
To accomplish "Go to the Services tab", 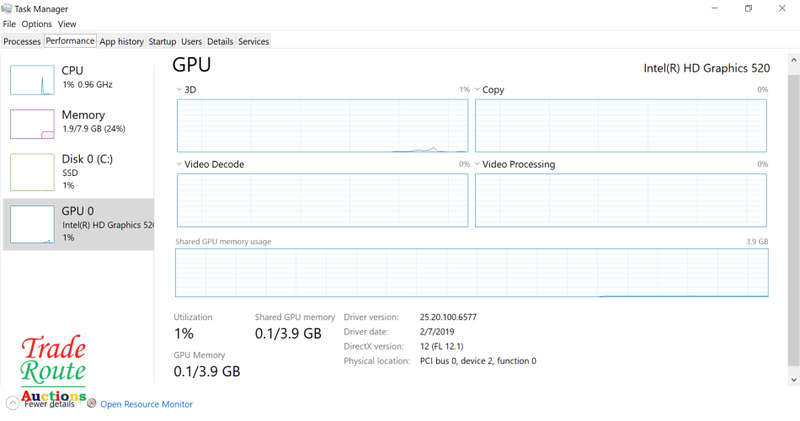I will [254, 41].
